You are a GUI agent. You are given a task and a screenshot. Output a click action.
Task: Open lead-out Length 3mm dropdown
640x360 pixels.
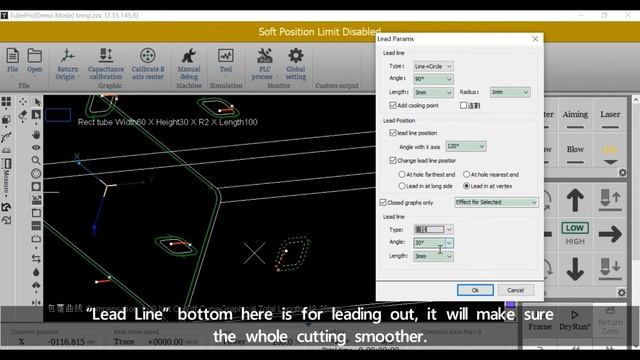(433, 256)
